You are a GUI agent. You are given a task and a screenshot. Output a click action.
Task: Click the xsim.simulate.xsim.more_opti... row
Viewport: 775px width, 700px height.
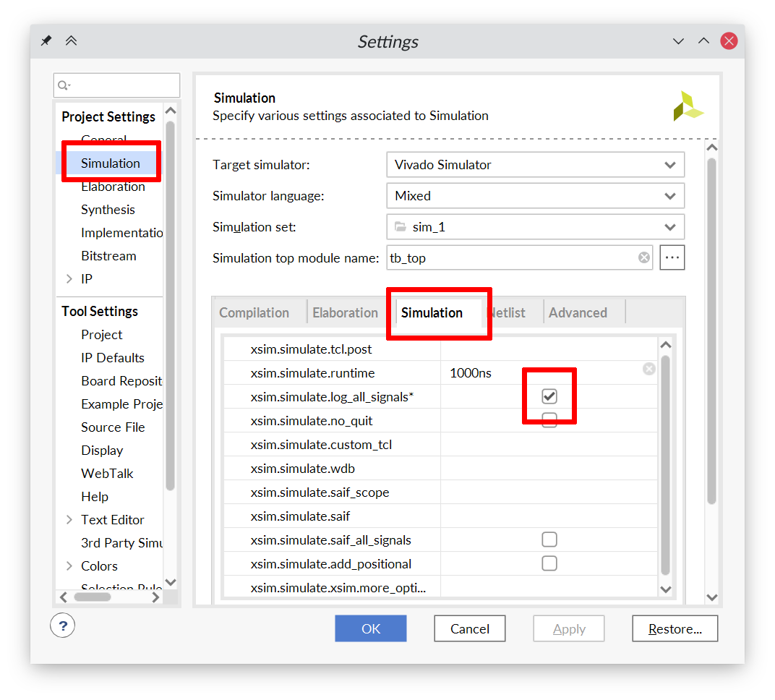(441, 588)
